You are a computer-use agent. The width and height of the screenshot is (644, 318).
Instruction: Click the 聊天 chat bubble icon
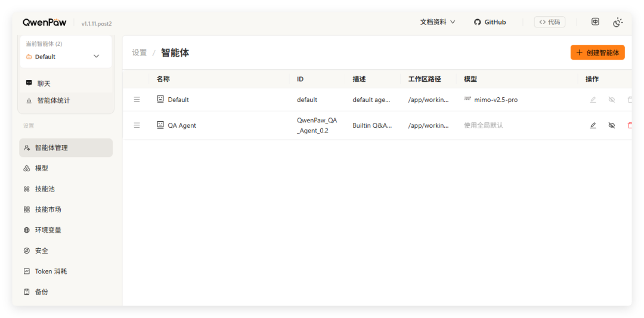pyautogui.click(x=29, y=83)
